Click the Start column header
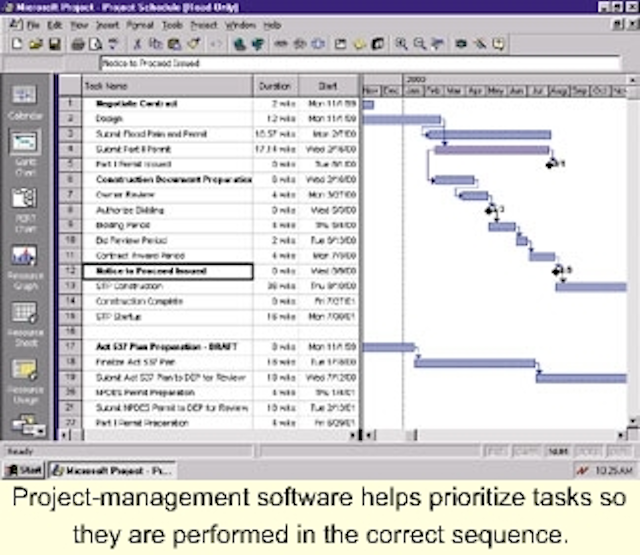This screenshot has height=555, width=640. click(x=329, y=86)
